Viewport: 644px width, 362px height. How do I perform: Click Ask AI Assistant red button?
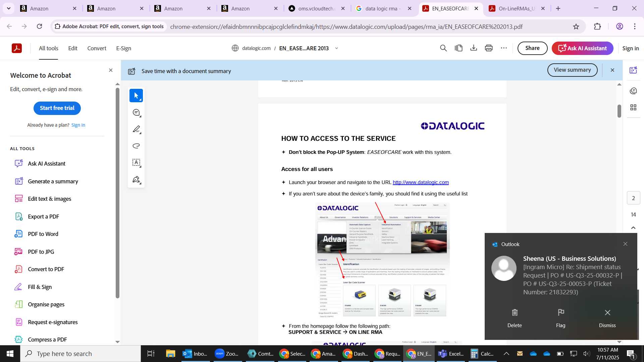tap(582, 48)
